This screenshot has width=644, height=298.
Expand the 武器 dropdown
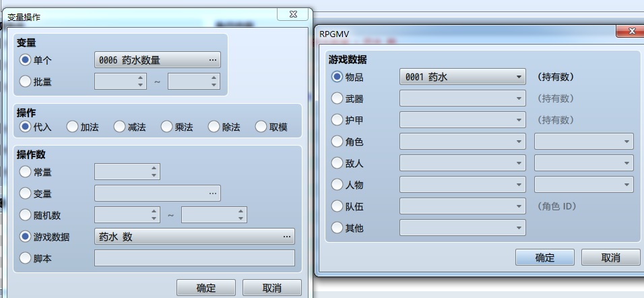click(x=463, y=98)
